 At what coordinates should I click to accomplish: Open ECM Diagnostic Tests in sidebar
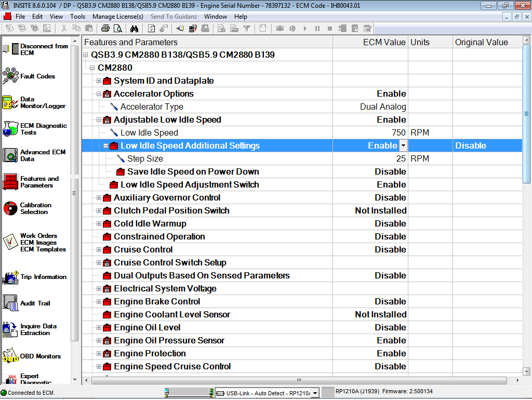[x=35, y=129]
